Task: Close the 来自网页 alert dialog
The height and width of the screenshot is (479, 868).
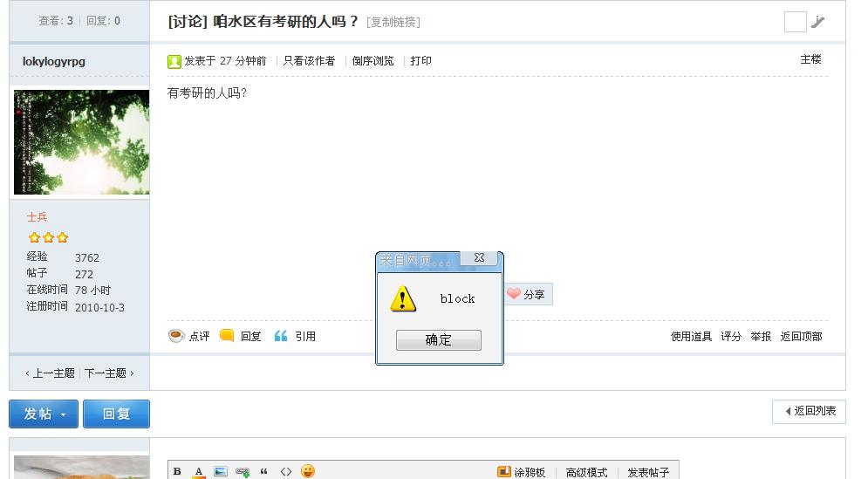Action: tap(480, 258)
